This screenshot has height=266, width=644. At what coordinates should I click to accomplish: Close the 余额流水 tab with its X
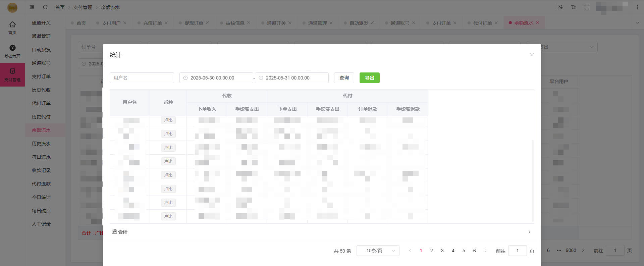click(537, 23)
